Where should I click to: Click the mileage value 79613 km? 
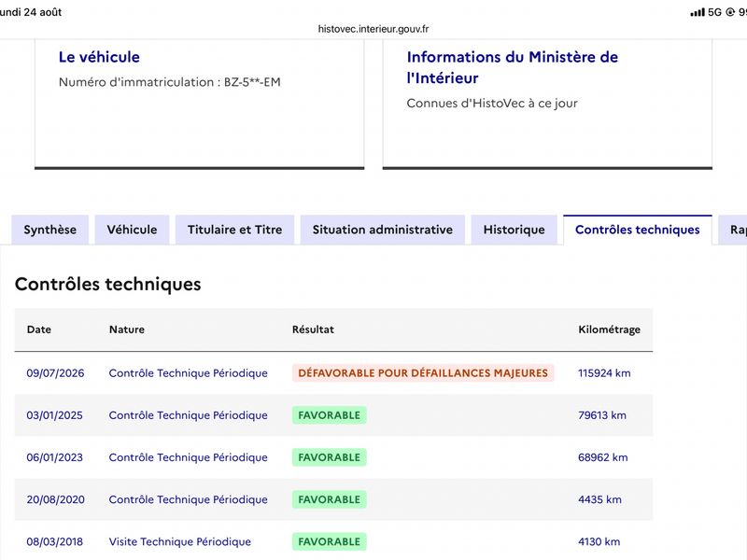click(x=602, y=415)
